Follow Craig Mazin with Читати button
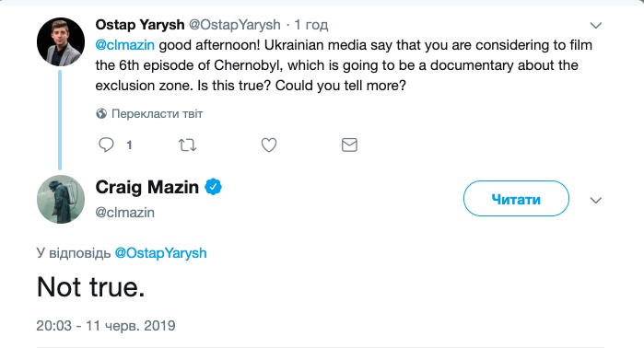The height and width of the screenshot is (348, 644). tap(516, 199)
